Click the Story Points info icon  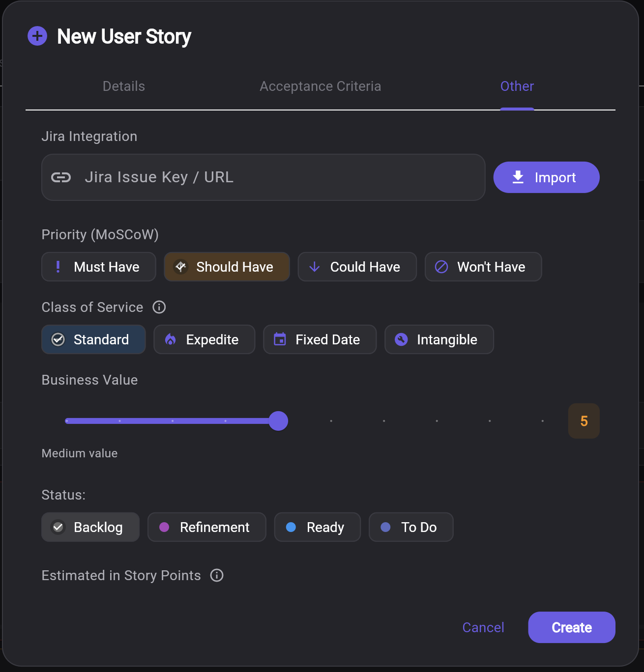216,575
